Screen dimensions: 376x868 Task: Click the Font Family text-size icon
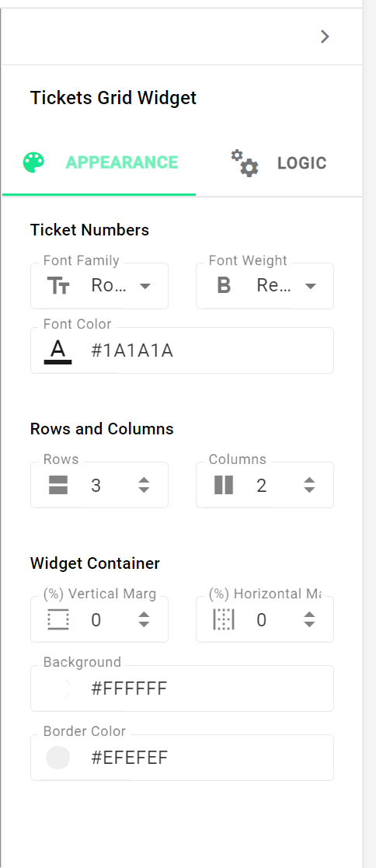pos(58,286)
